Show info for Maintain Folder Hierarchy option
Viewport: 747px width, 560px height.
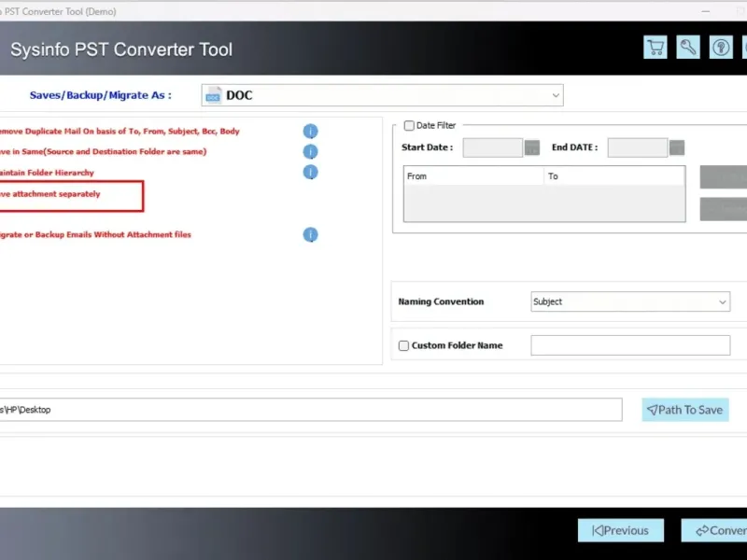point(311,173)
